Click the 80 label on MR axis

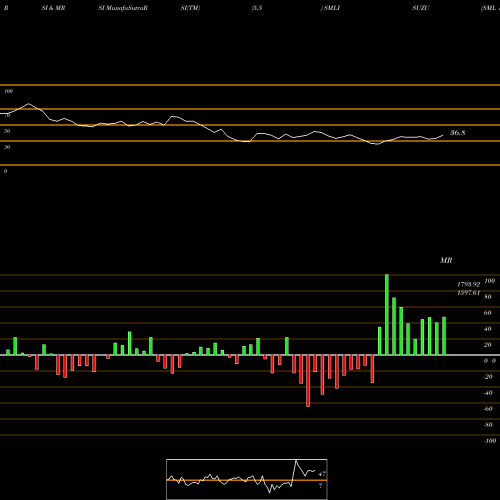pyautogui.click(x=488, y=296)
